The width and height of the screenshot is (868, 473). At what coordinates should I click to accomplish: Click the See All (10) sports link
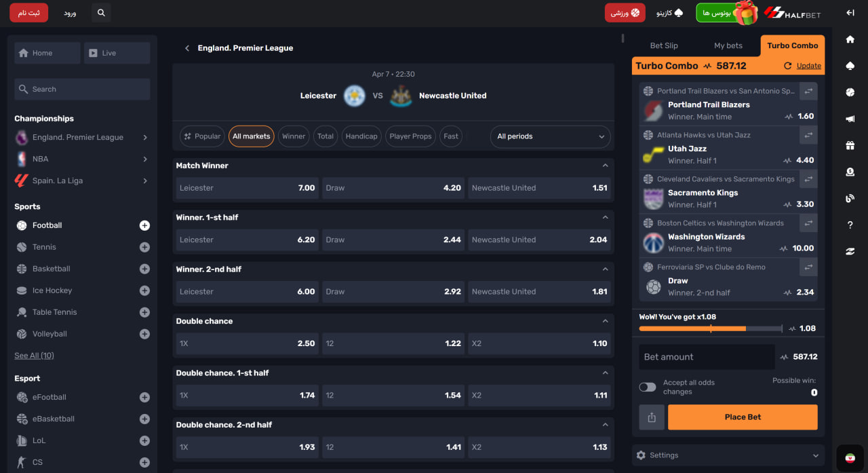pos(34,356)
